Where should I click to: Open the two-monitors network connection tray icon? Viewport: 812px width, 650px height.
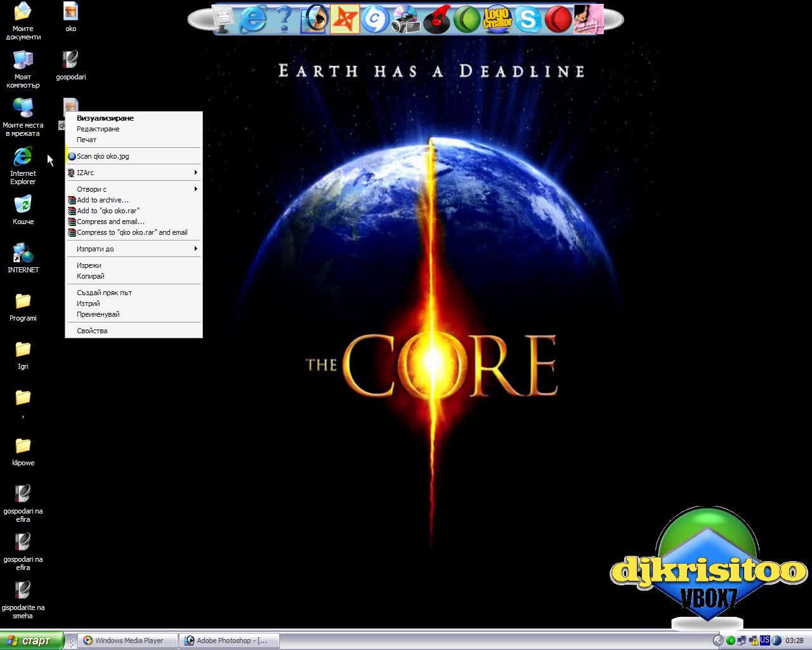pyautogui.click(x=742, y=640)
